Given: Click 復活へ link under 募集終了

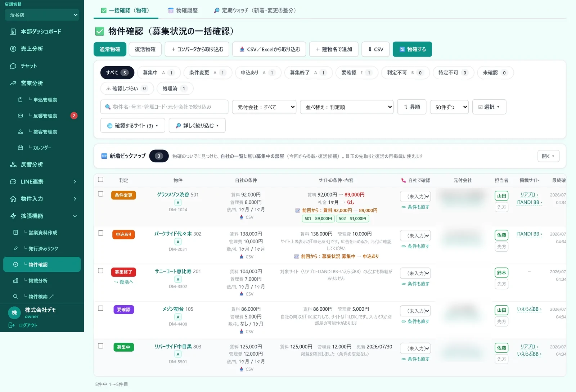Looking at the screenshot, I should (x=123, y=282).
